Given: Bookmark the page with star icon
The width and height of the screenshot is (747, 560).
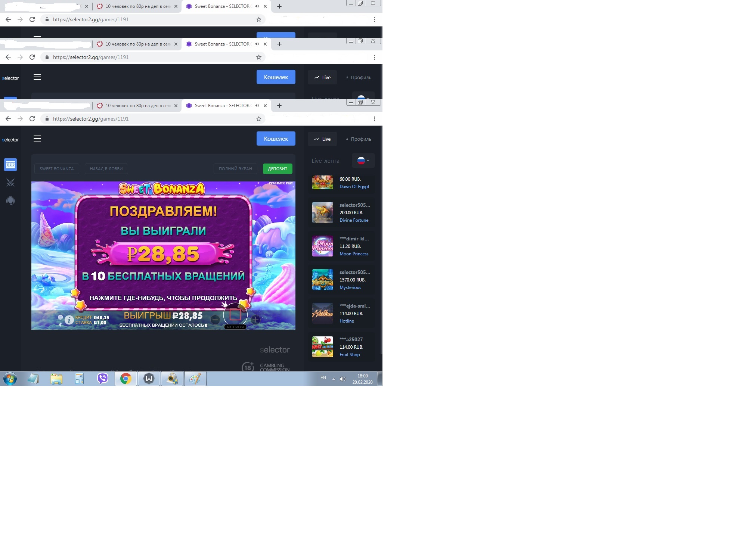Looking at the screenshot, I should (x=258, y=119).
